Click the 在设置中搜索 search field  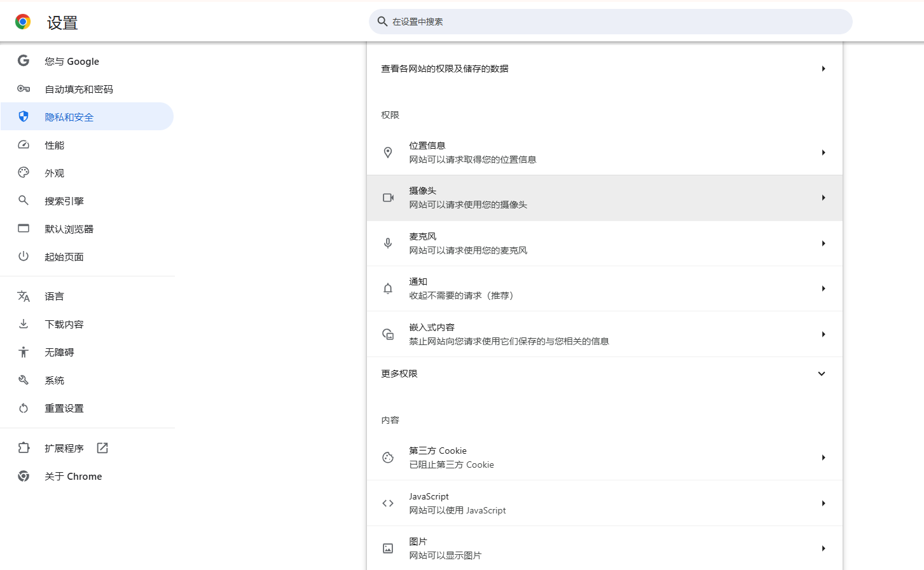click(610, 22)
